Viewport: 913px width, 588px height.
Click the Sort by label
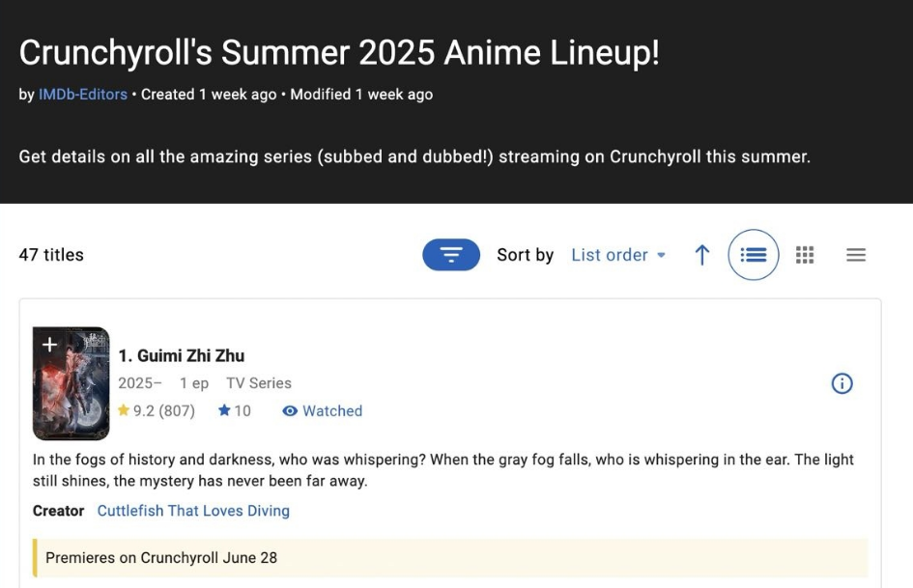[x=525, y=255]
